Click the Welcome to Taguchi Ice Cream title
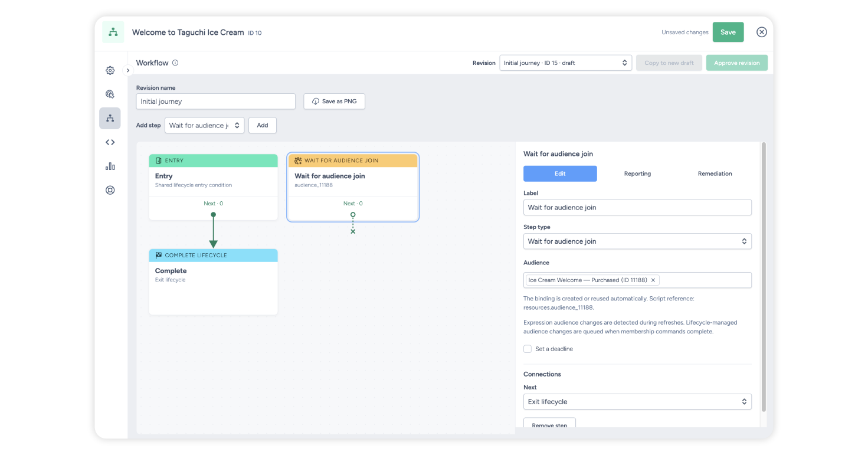 pyautogui.click(x=188, y=32)
